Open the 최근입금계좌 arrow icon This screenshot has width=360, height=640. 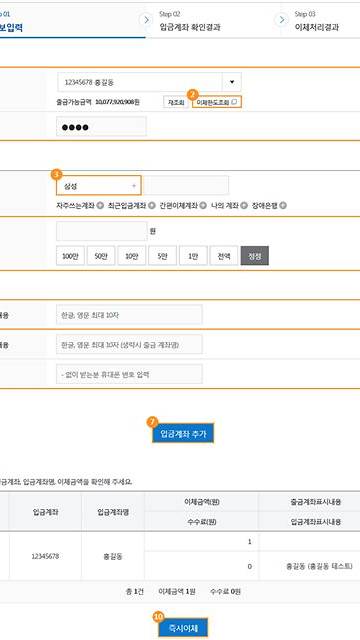152,206
